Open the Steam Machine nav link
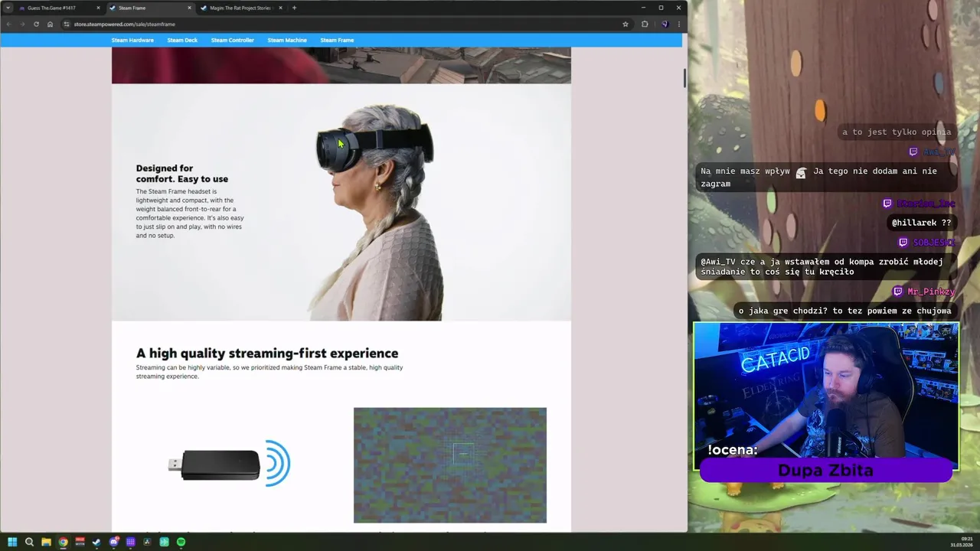 (x=287, y=40)
